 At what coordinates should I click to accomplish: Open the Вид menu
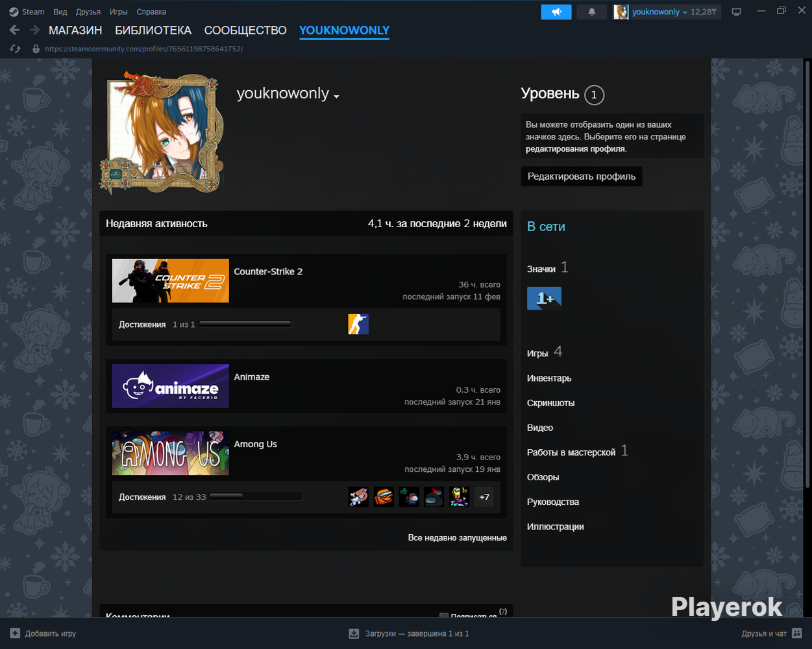click(x=60, y=12)
